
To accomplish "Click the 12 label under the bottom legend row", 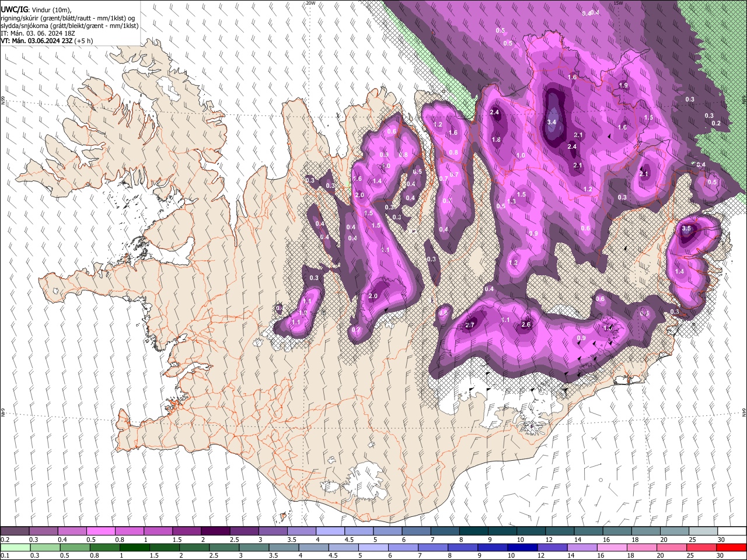I will 542,556.
